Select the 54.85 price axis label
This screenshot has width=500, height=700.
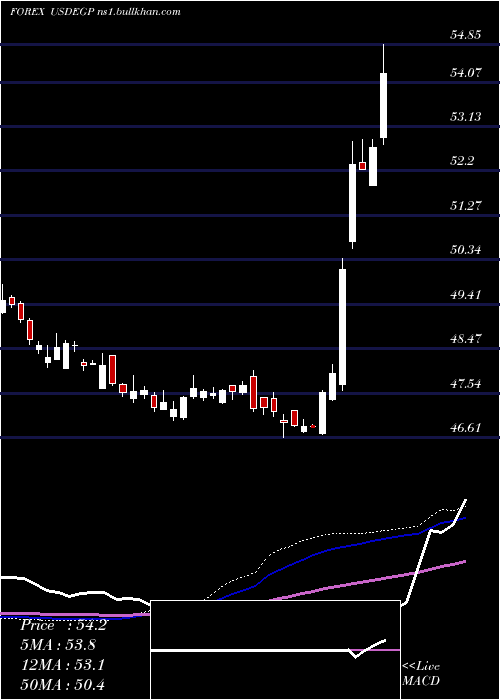pos(466,34)
